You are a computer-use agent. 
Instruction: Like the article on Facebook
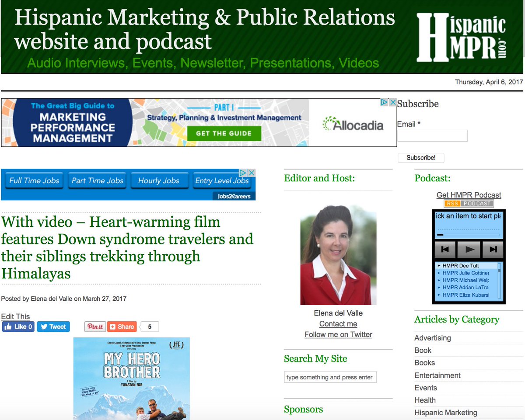(18, 326)
